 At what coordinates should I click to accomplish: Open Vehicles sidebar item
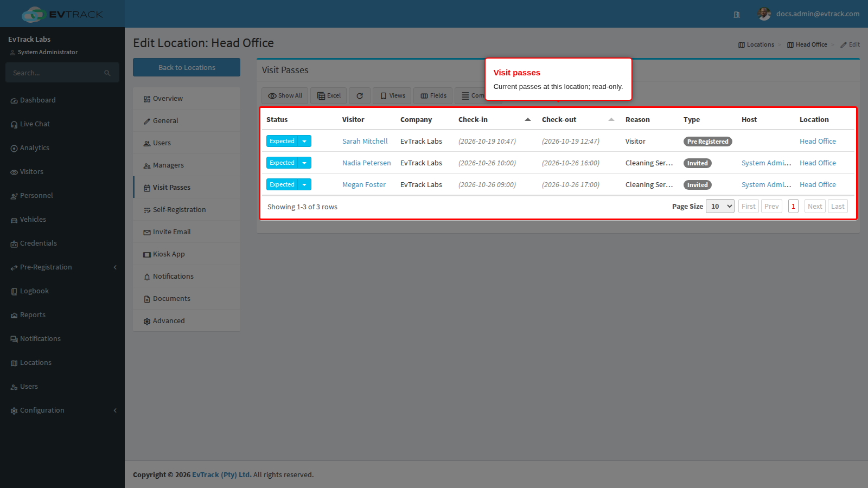[x=62, y=220]
